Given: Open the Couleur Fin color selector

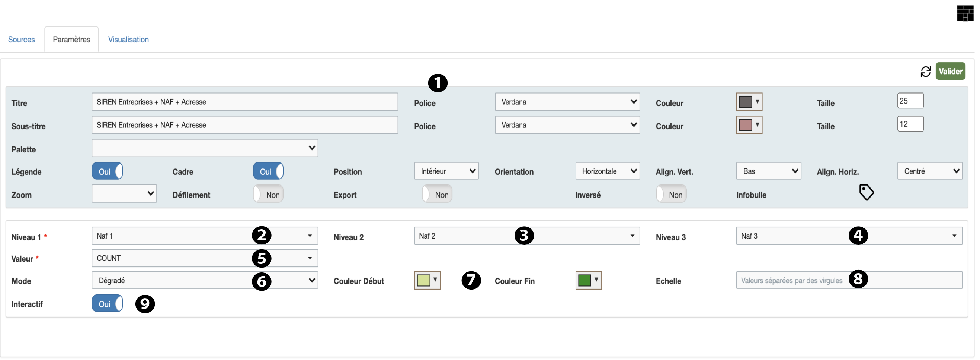Looking at the screenshot, I should point(588,280).
